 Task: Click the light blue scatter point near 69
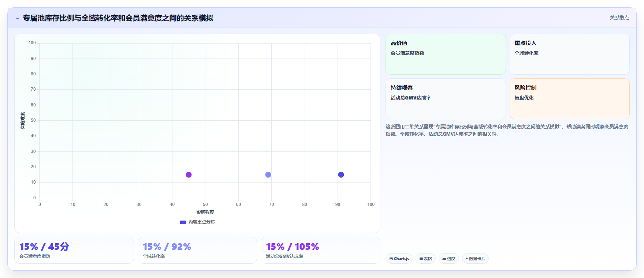pyautogui.click(x=268, y=175)
